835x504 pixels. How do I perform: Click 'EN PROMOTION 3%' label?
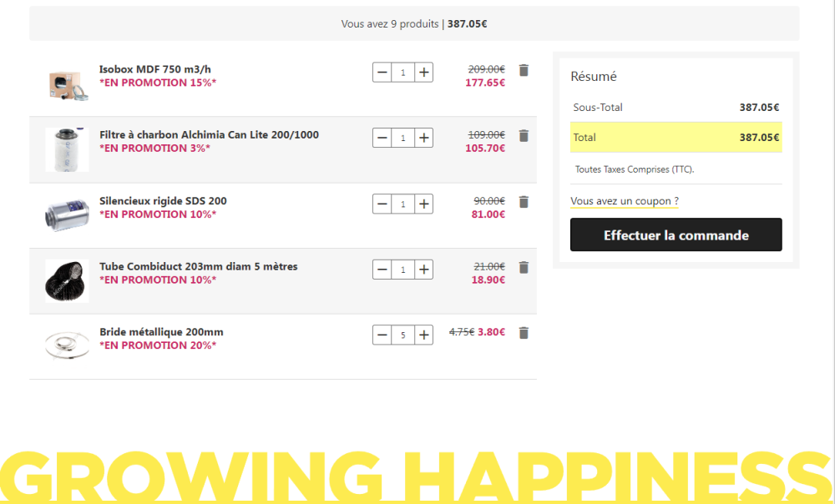point(155,148)
